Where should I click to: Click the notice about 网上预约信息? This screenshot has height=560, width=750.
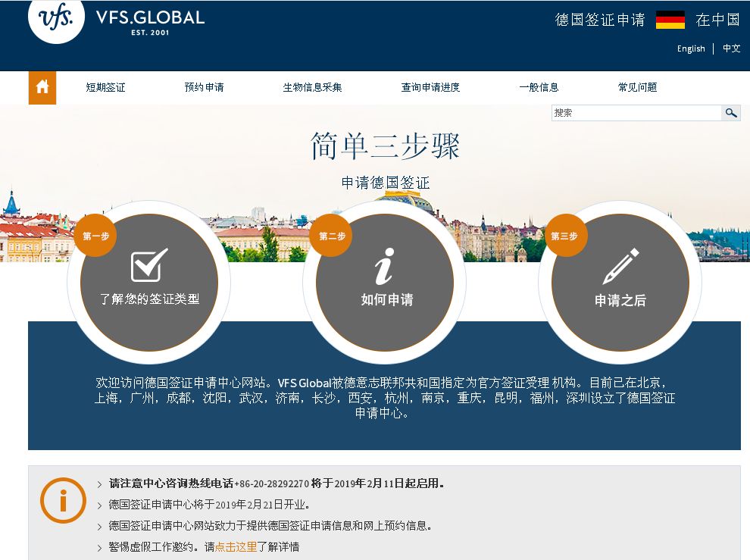pos(270,526)
